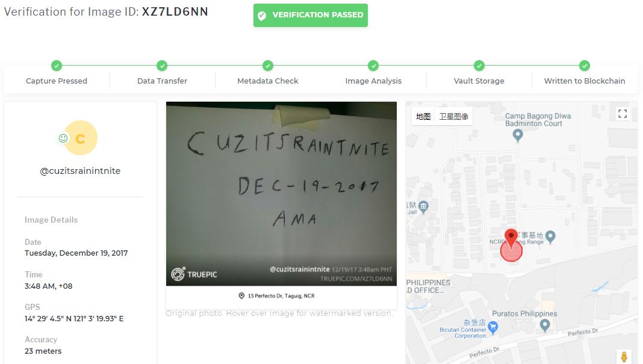This screenshot has width=643, height=364.
Task: Select the Capture Pressed checkmark step
Action: click(x=57, y=66)
